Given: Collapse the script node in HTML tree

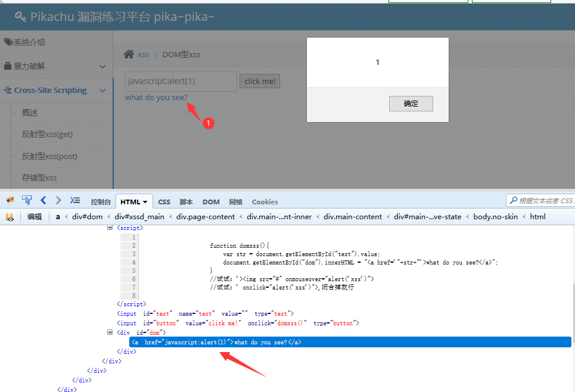Looking at the screenshot, I should click(110, 228).
